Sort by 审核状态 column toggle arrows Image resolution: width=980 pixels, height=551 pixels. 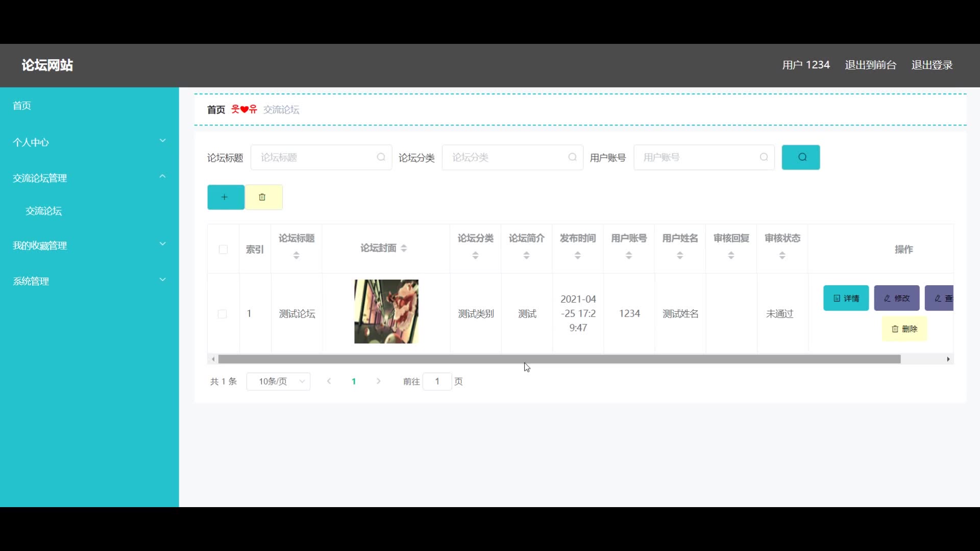[x=782, y=255]
